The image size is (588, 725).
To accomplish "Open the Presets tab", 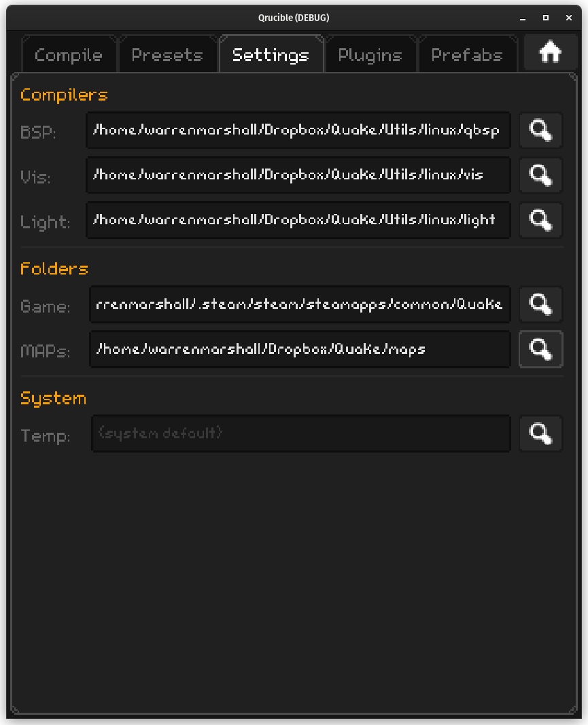I will click(x=167, y=55).
